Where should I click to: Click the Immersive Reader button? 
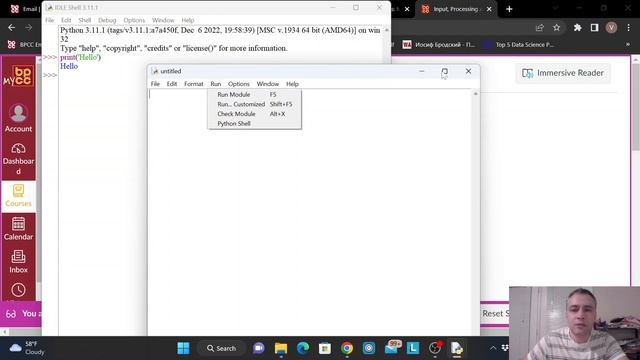coord(563,73)
